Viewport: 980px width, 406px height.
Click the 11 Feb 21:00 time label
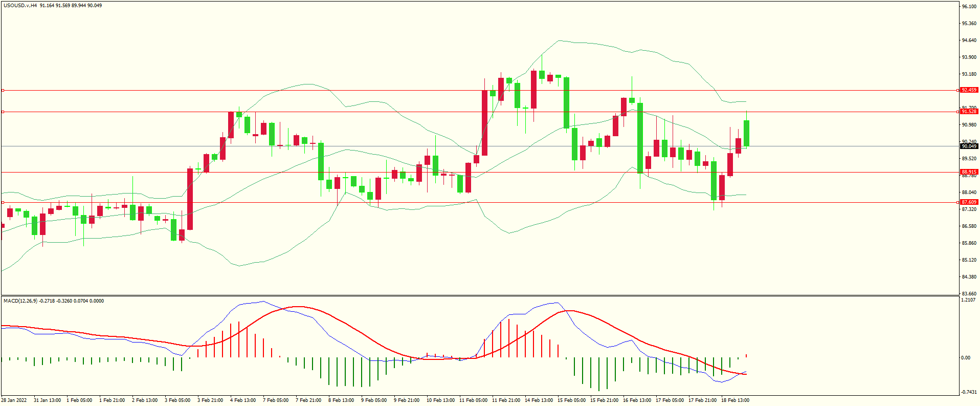(506, 400)
